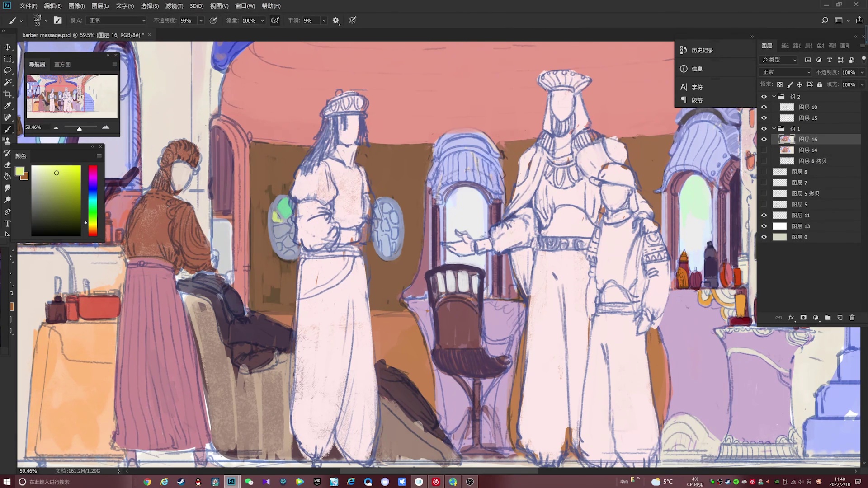
Task: Select the Type tool
Action: tap(8, 223)
